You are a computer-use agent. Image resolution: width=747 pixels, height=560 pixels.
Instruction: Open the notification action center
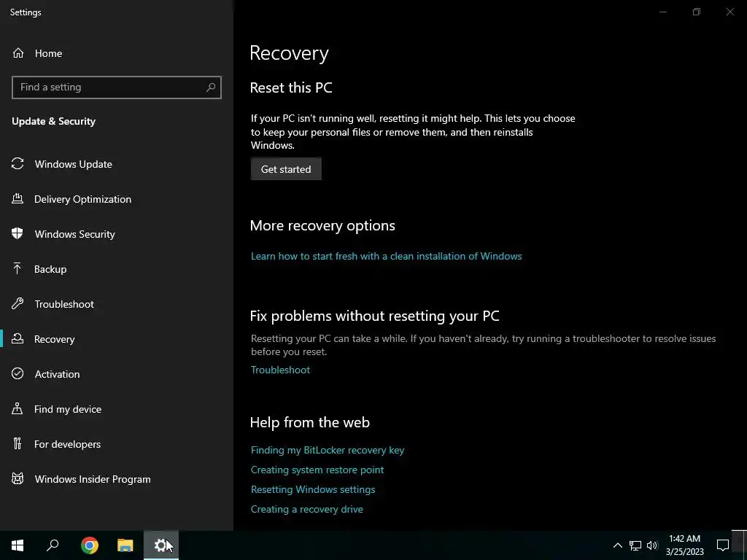coord(723,545)
